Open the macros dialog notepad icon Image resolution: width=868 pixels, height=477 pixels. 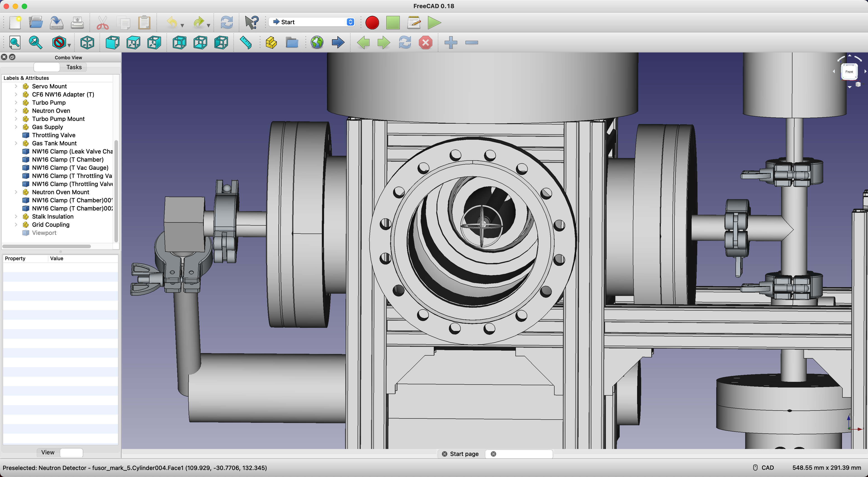[414, 22]
